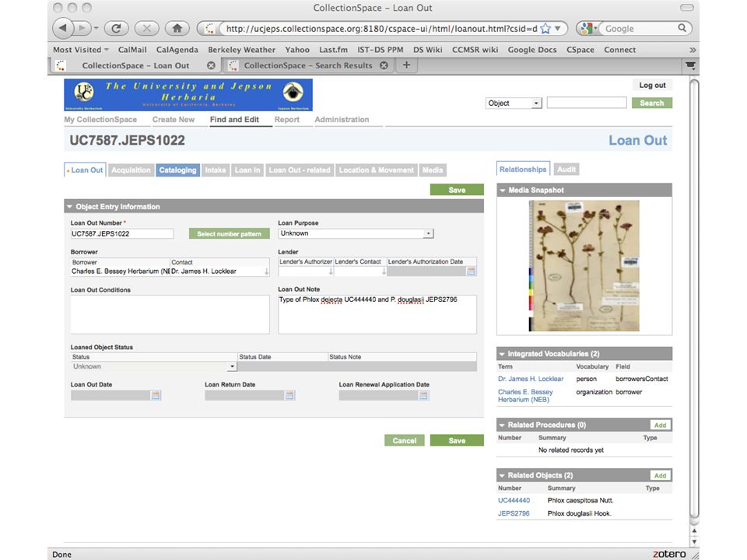Click the green Search button

652,103
